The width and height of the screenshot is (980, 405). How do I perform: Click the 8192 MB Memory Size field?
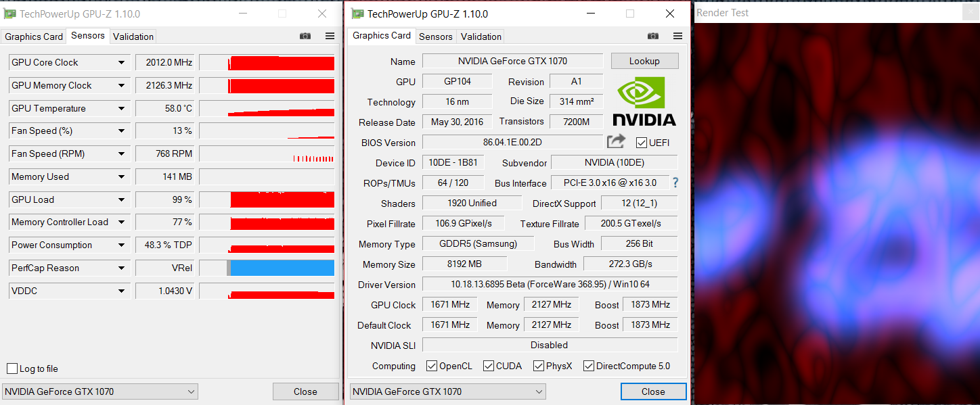[x=464, y=264]
